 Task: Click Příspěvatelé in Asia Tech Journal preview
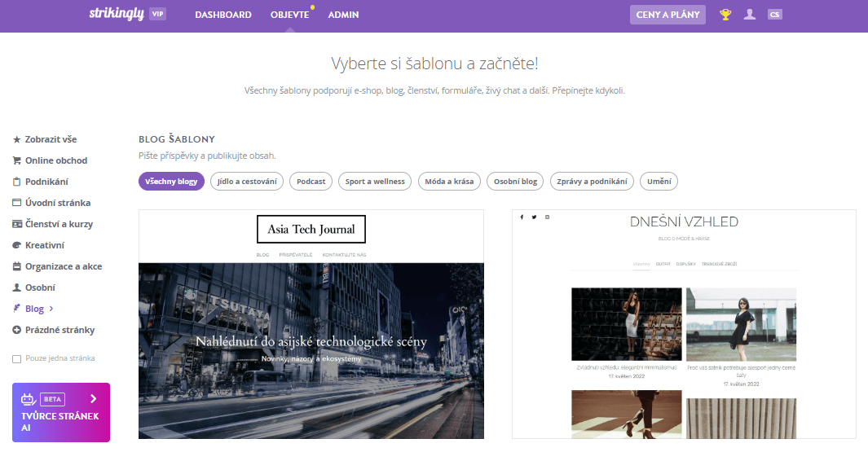coord(296,255)
